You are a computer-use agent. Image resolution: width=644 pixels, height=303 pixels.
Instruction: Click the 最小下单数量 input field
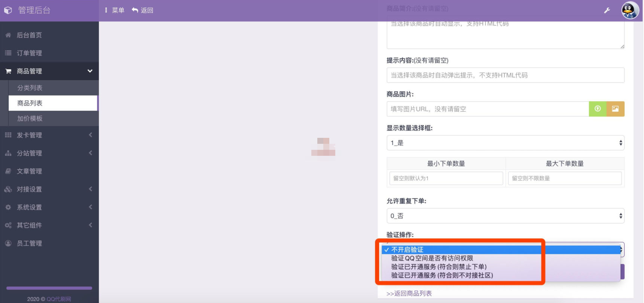click(x=446, y=178)
